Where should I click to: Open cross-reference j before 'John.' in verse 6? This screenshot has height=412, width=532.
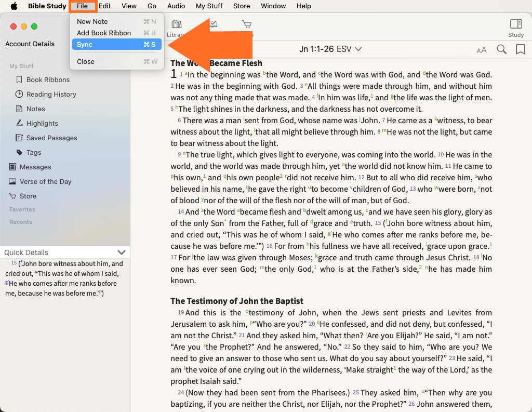(360, 119)
